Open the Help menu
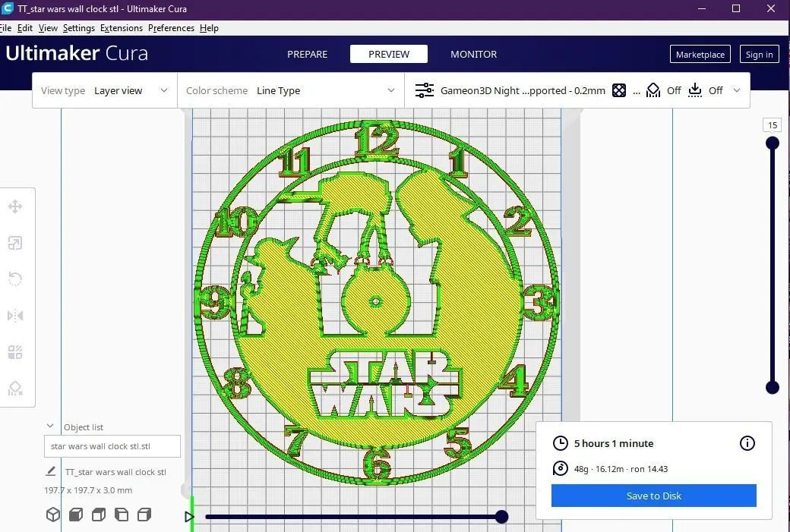Viewport: 790px width, 532px height. coord(209,28)
